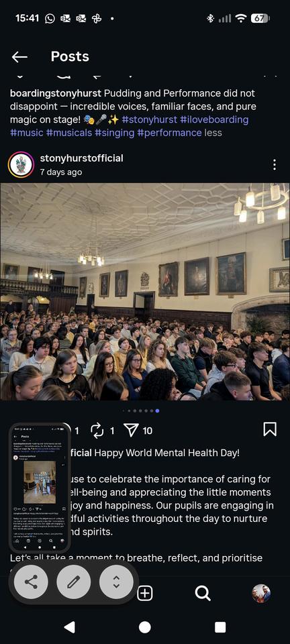Open the stonyhurstofficial profile username
The width and height of the screenshot is (290, 644).
tap(81, 158)
